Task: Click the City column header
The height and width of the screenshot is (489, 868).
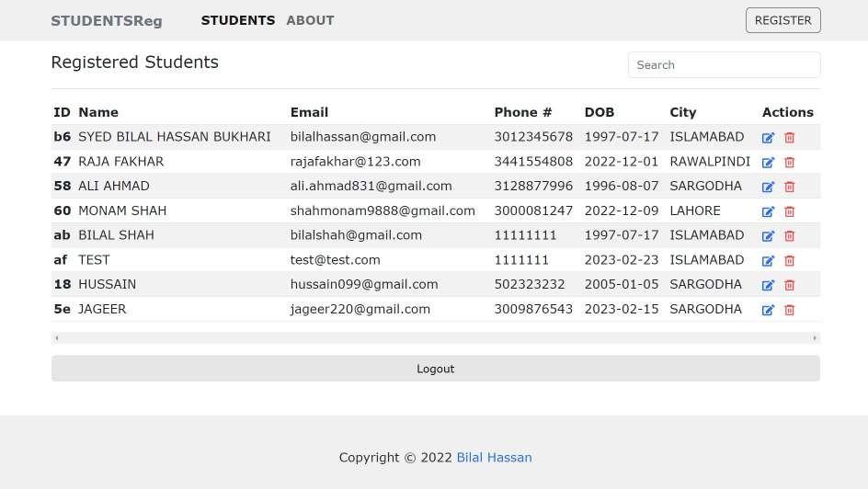Action: [683, 112]
